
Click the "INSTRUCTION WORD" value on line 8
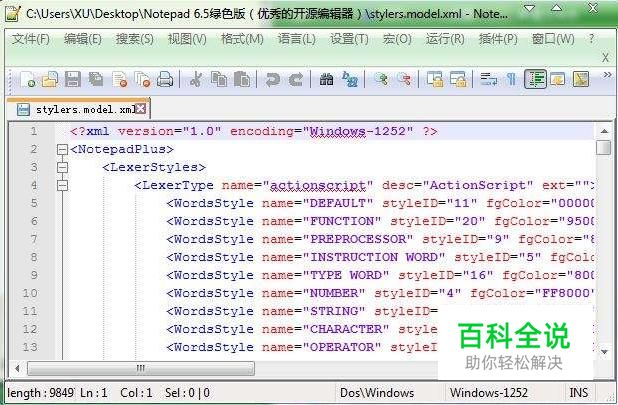coord(374,257)
